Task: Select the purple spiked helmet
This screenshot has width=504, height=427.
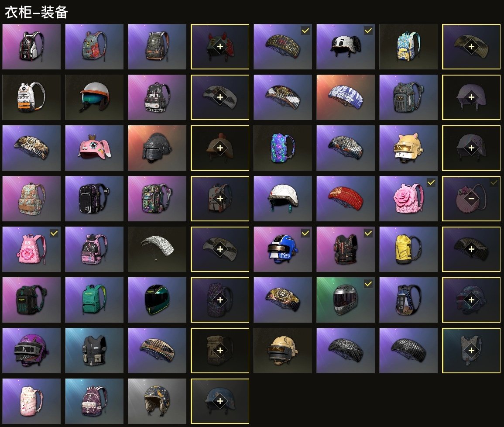Action: [x=31, y=351]
